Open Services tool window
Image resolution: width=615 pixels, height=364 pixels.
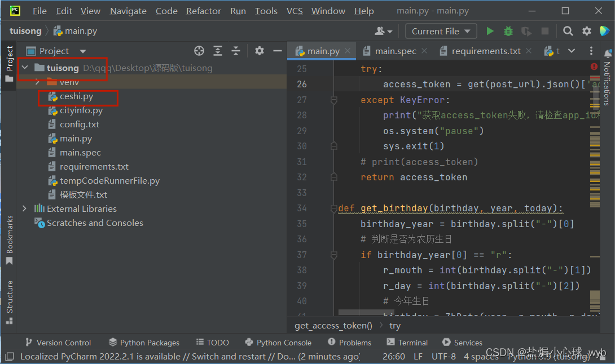[462, 343]
